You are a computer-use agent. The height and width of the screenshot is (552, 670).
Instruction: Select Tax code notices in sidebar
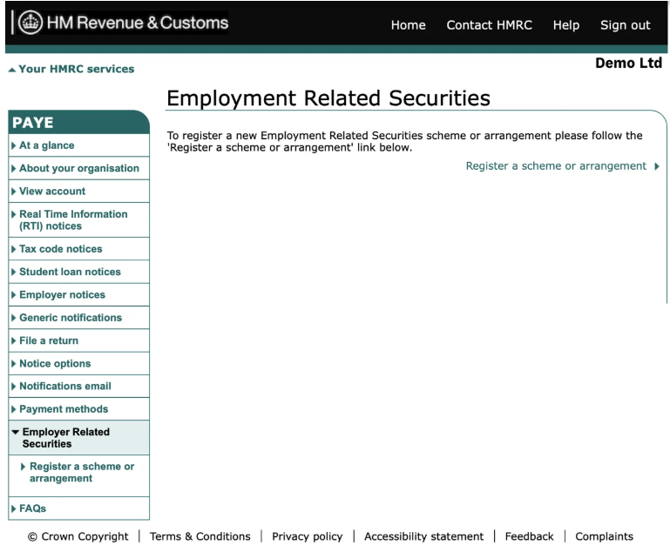(x=60, y=249)
